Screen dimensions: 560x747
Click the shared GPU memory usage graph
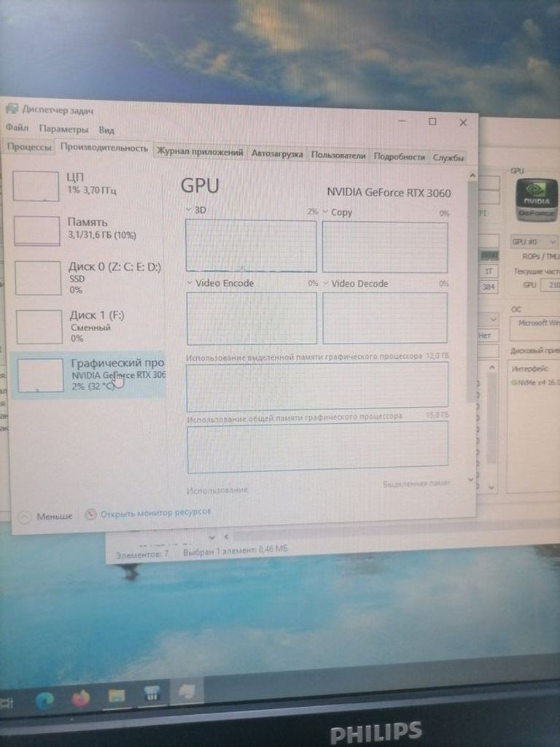318,447
